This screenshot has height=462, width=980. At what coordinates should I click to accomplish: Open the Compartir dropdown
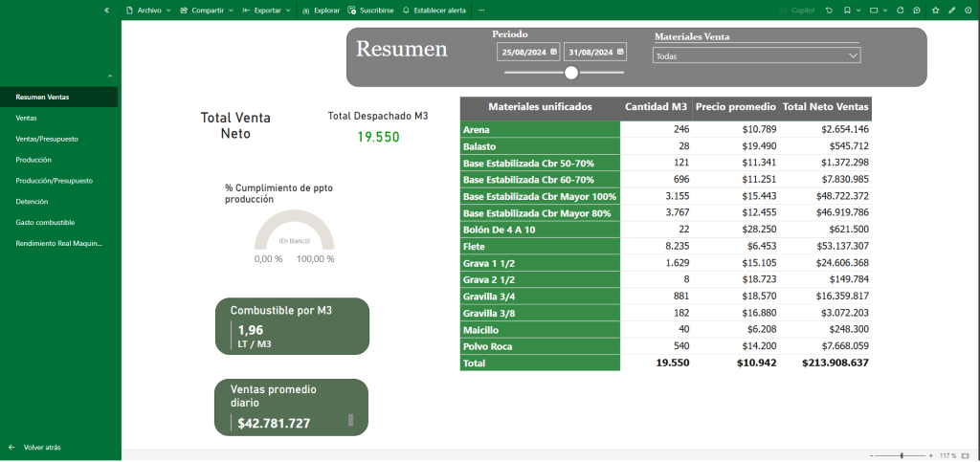[207, 10]
